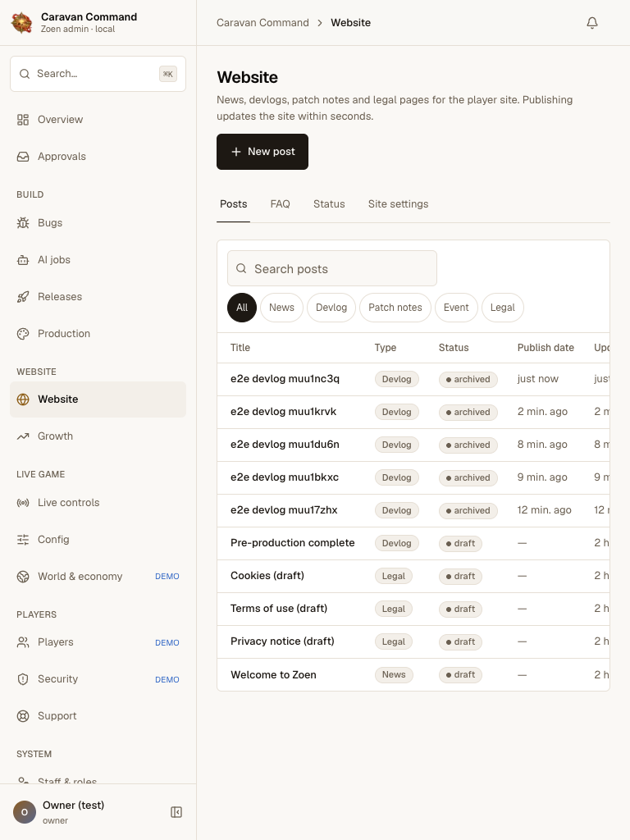Click the magnifier icon in sidebar search
630x840 pixels.
25,74
